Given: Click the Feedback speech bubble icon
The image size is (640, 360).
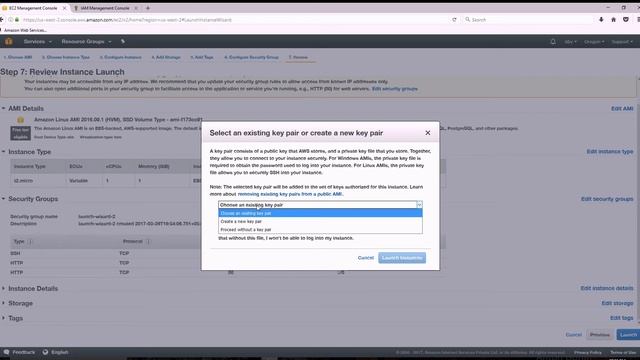Looking at the screenshot, I should click(6, 352).
